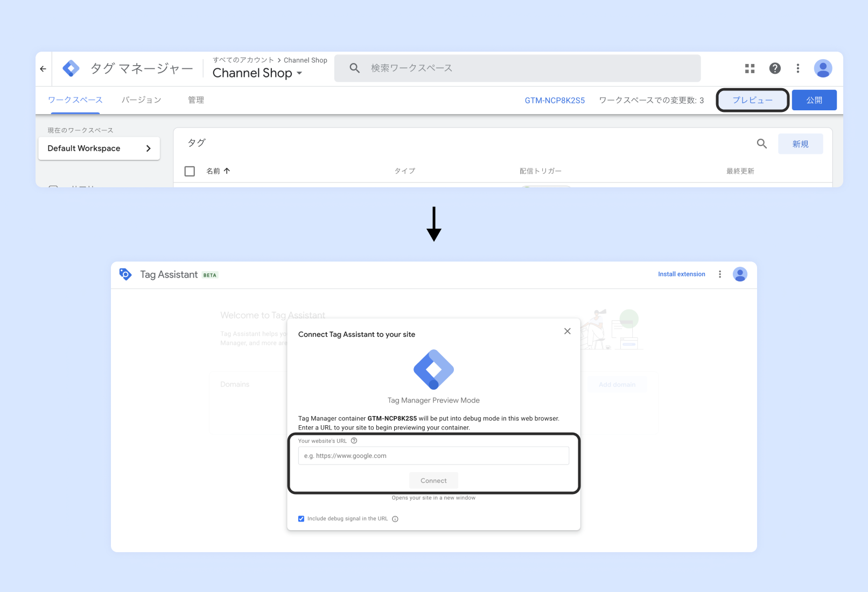868x592 pixels.
Task: Expand the Default Workspace selector
Action: (99, 149)
